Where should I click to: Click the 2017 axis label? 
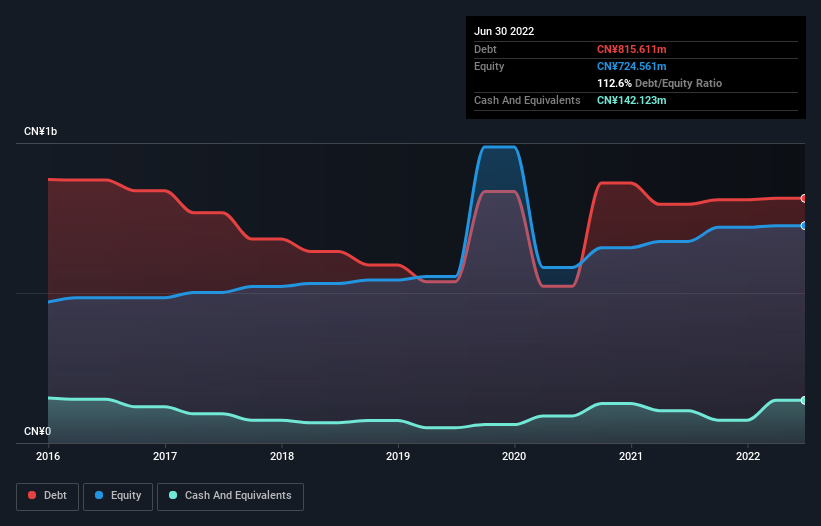pos(165,456)
